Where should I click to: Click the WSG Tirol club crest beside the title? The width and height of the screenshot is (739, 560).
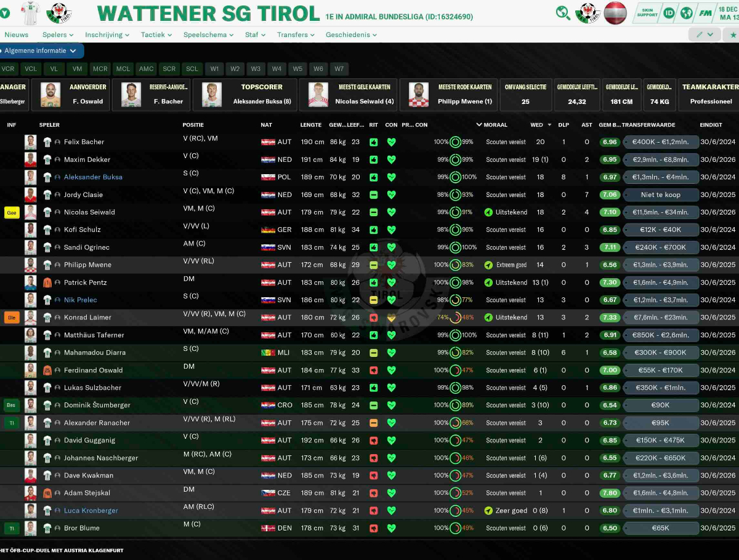[59, 13]
